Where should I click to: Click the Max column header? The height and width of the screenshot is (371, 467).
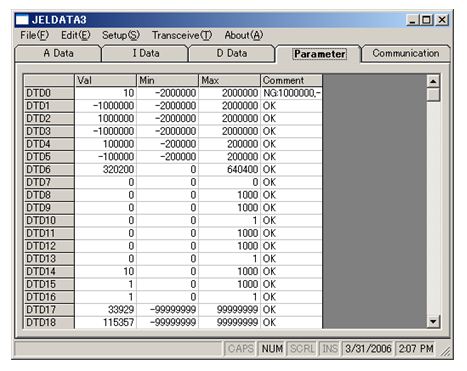pos(230,80)
